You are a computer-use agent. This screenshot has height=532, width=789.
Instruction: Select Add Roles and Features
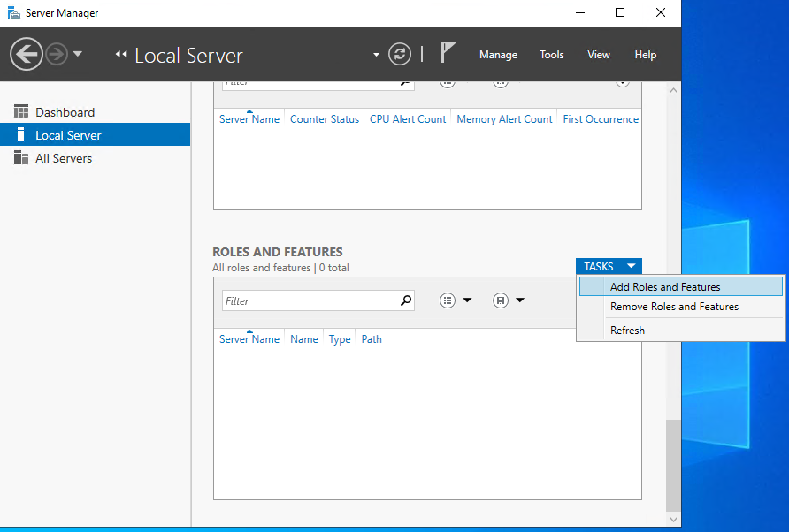pos(665,287)
